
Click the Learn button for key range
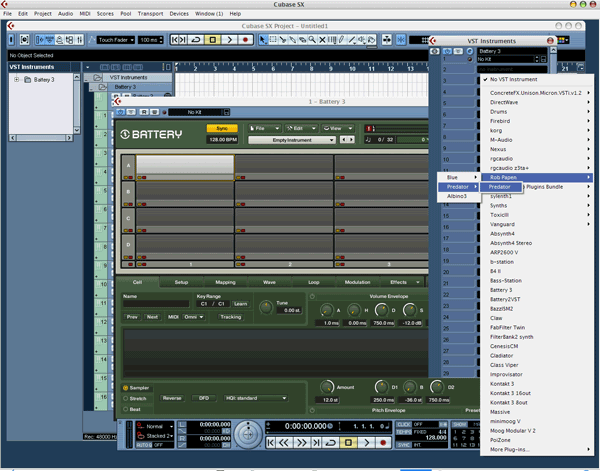[240, 304]
